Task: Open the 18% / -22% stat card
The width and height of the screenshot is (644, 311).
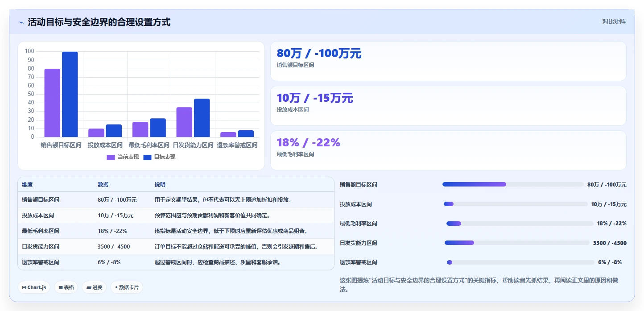Action: click(x=448, y=150)
